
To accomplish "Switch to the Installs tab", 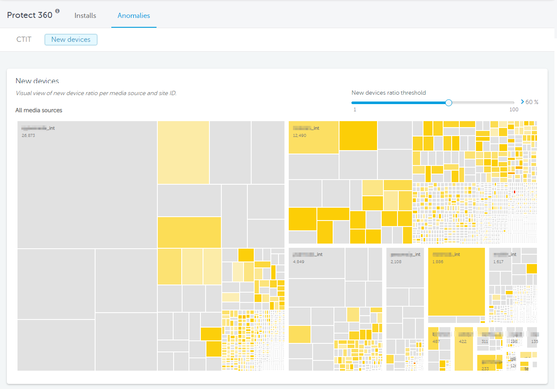I will pos(85,15).
